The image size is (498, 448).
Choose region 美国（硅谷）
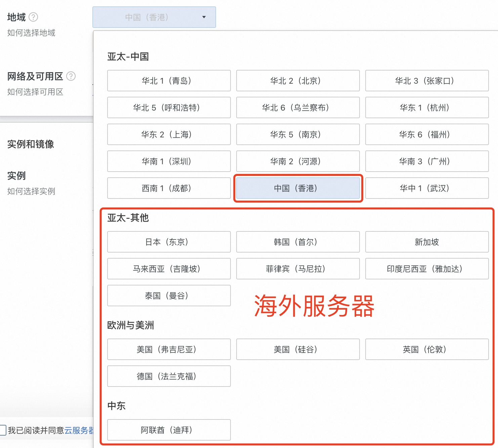[x=298, y=349]
